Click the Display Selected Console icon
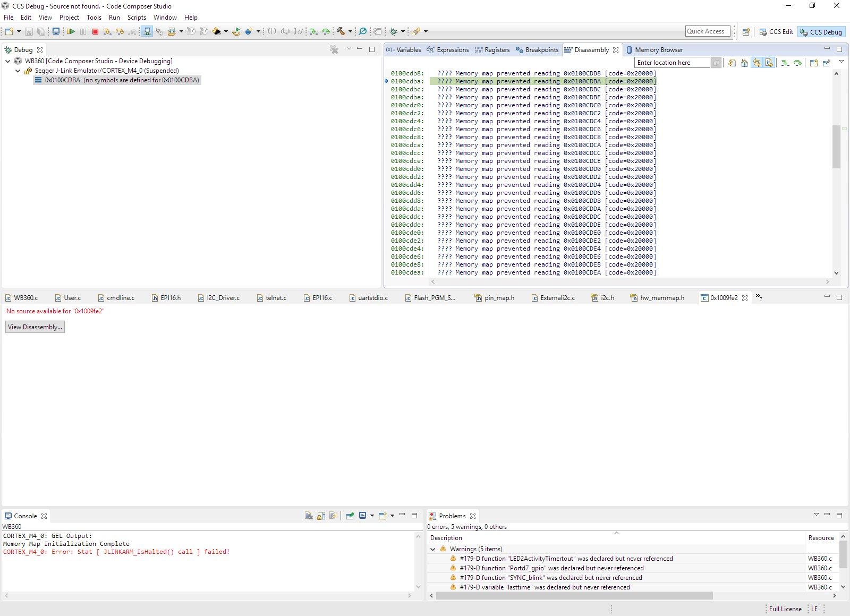 click(363, 516)
